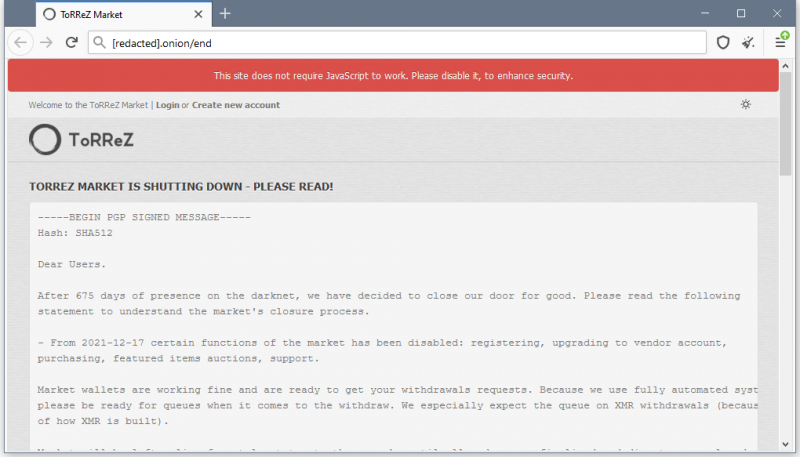Click the Login link
Viewport: 800px width, 457px height.
[167, 105]
